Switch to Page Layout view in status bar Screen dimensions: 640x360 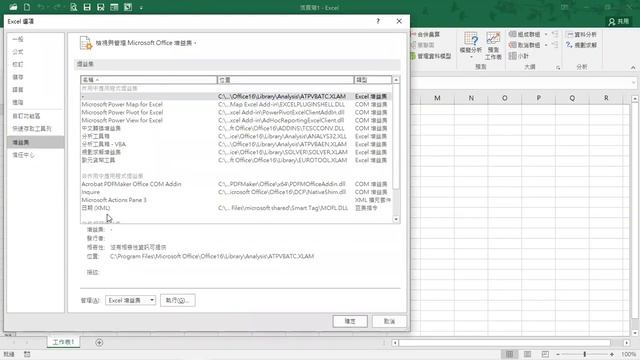click(x=527, y=354)
